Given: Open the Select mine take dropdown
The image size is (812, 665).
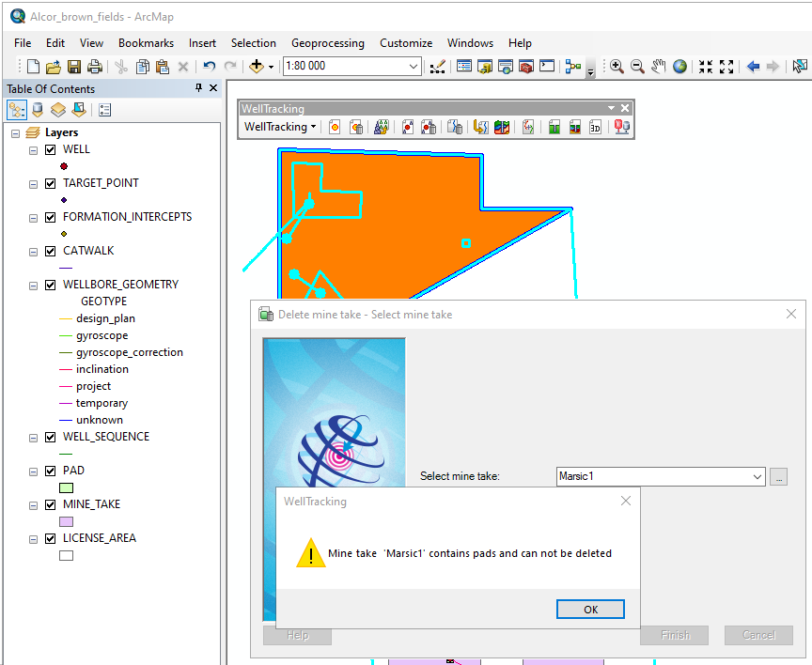Looking at the screenshot, I should [x=757, y=476].
